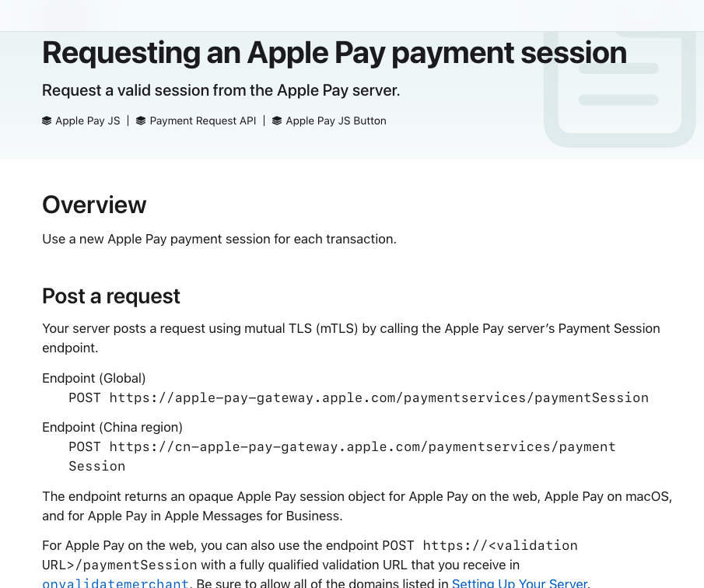Click the Endpoint (Global) label
Viewport: 704px width, 588px height.
coord(94,378)
